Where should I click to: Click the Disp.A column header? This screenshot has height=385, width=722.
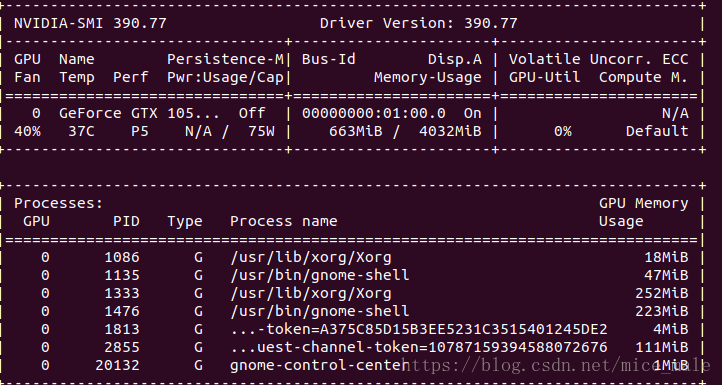tap(454, 59)
